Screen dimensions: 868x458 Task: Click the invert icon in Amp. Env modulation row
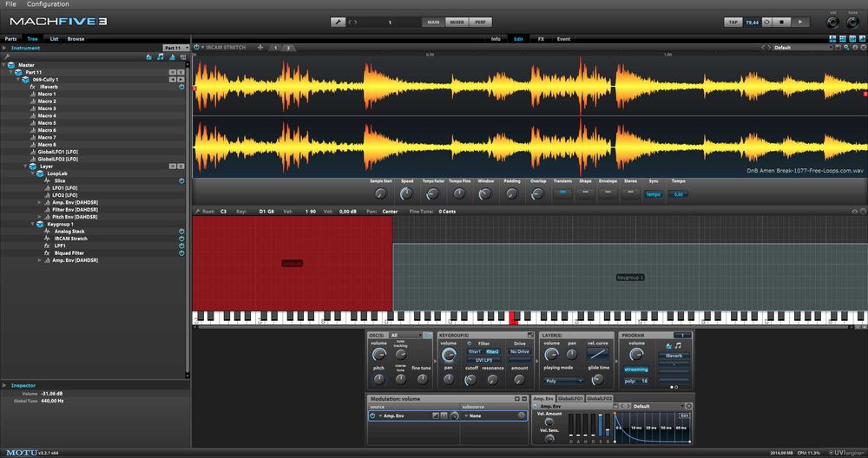(x=436, y=415)
